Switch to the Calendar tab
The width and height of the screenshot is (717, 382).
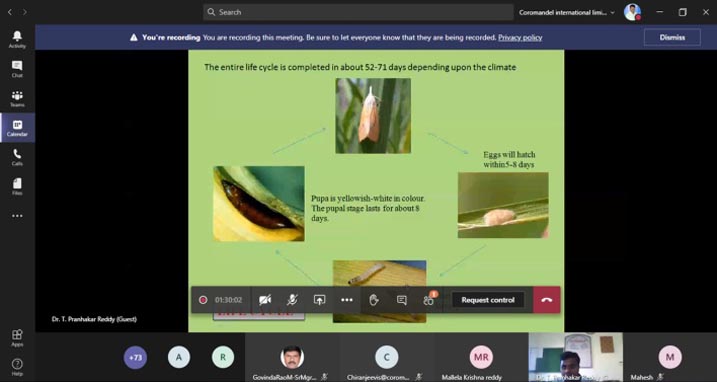click(x=17, y=128)
